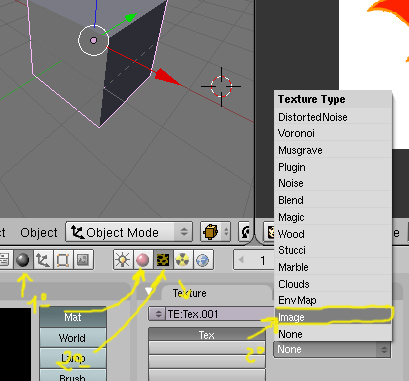Viewport: 409px width, 381px height.
Task: Open the viewport draw type arrows
Action: (x=226, y=231)
